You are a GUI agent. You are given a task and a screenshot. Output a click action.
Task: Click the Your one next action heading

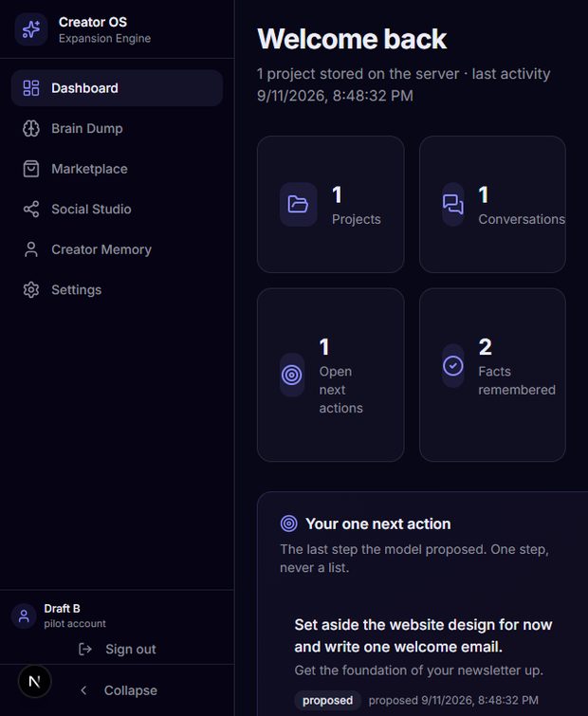pos(378,523)
